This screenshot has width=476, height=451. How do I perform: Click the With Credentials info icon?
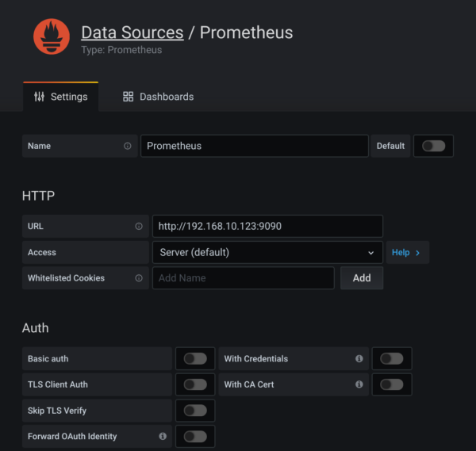pos(359,359)
